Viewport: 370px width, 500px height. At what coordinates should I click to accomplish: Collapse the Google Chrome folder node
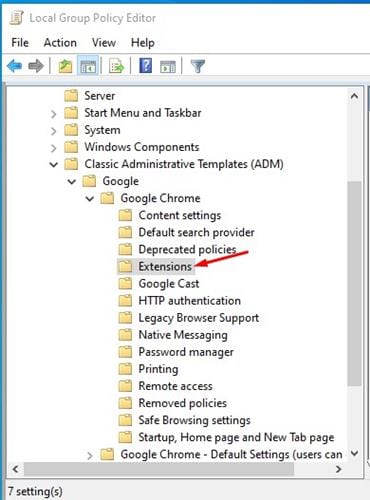click(90, 199)
